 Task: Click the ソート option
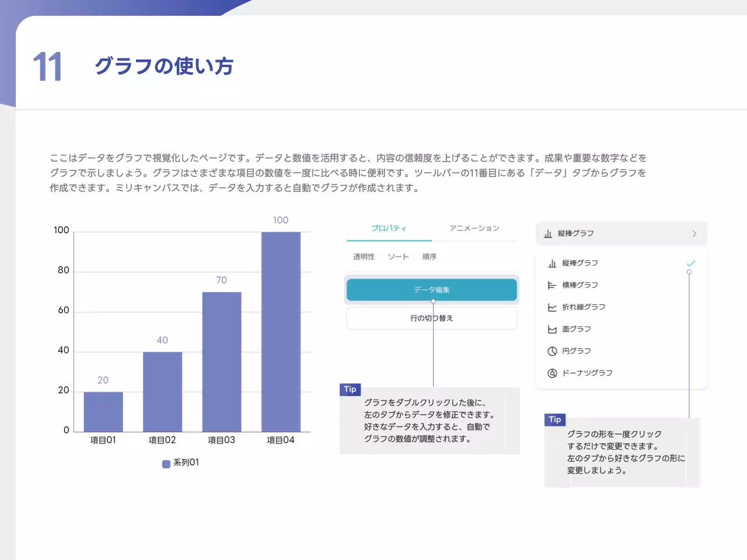tap(398, 257)
